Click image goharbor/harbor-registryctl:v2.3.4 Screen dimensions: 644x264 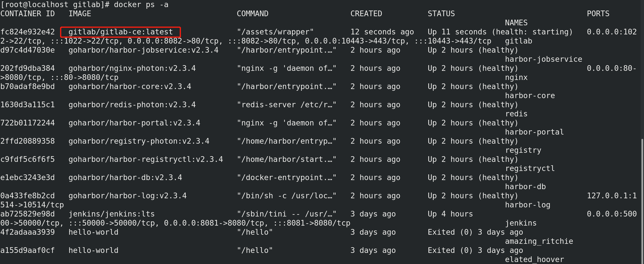coord(146,159)
